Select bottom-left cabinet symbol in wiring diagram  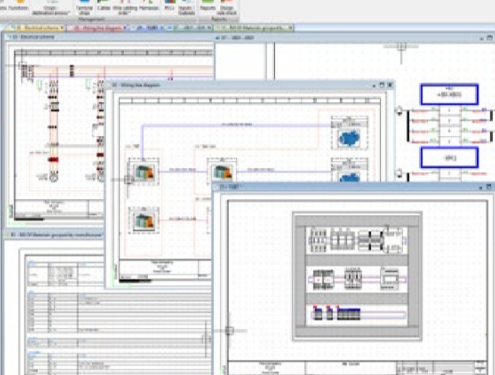click(144, 220)
